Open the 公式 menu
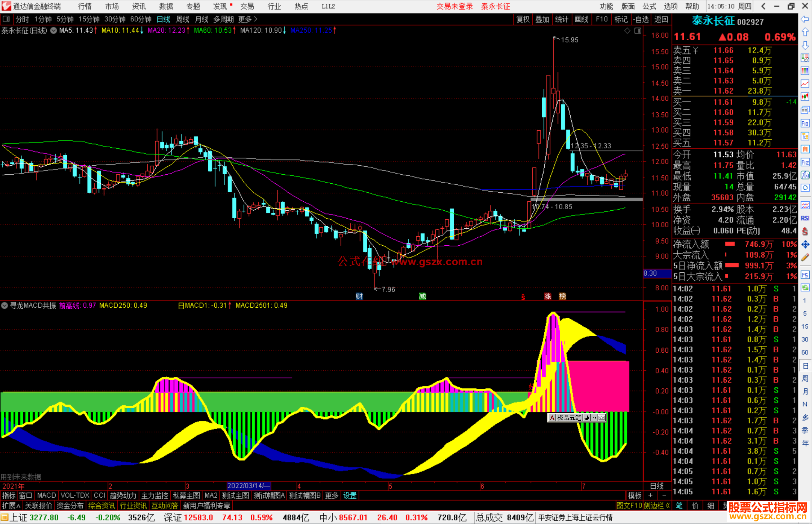 pyautogui.click(x=649, y=6)
